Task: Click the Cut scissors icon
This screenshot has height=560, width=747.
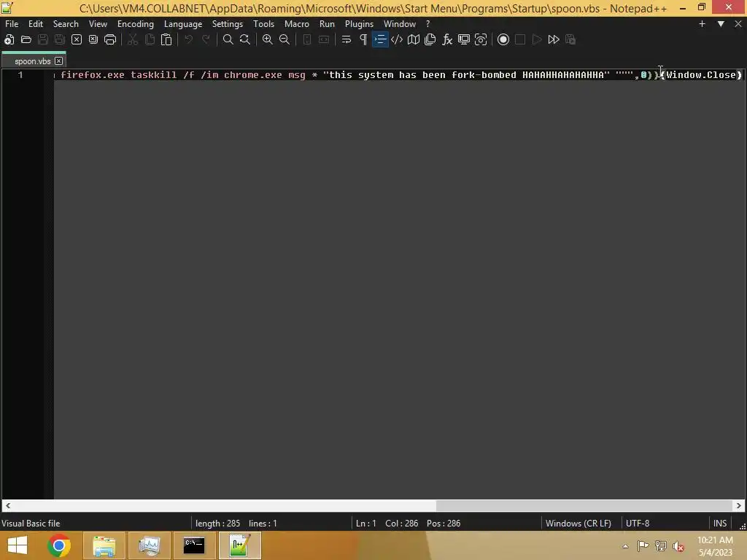Action: coord(133,39)
